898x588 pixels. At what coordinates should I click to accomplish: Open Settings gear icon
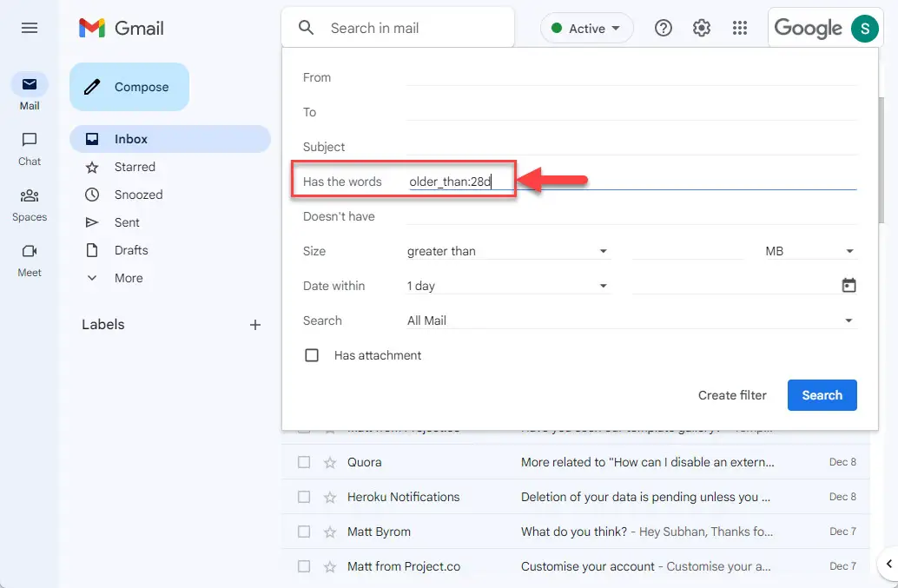[702, 28]
